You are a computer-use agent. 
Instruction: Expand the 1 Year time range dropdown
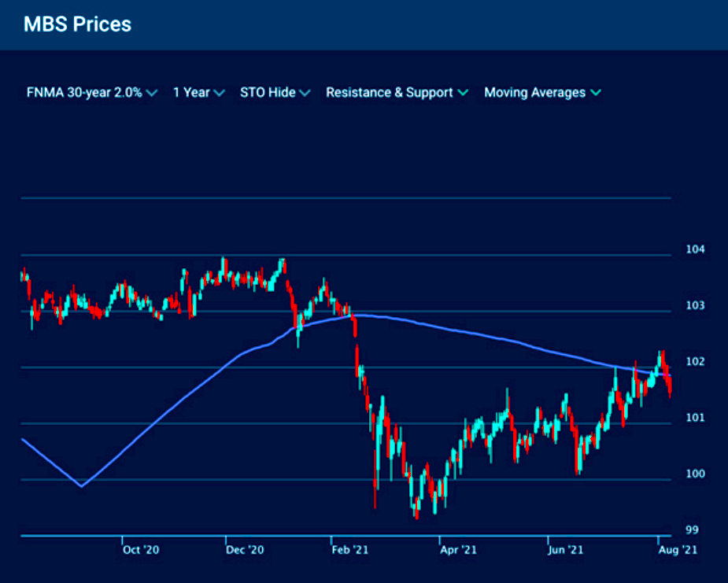click(x=191, y=93)
